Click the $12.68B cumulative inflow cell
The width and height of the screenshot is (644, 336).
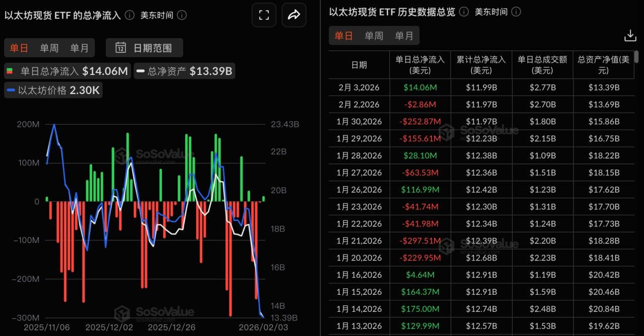click(481, 258)
